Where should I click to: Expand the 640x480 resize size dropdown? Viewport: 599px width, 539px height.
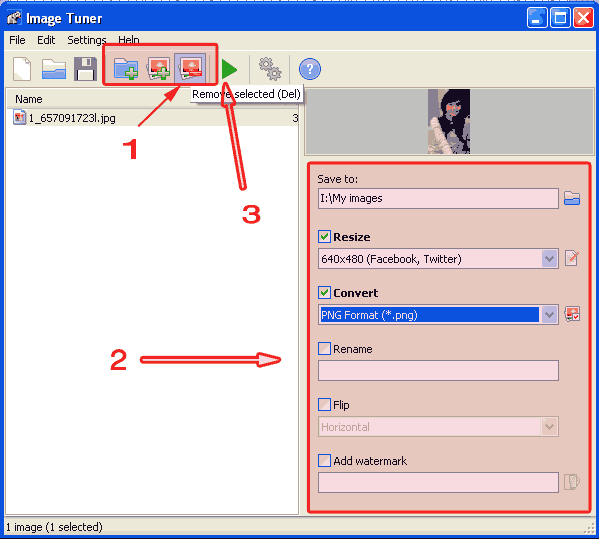[549, 259]
